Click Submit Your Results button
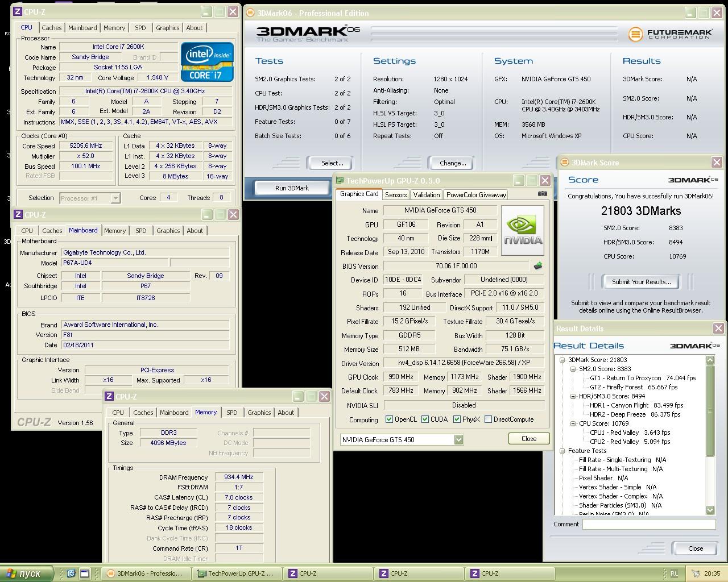 641,282
